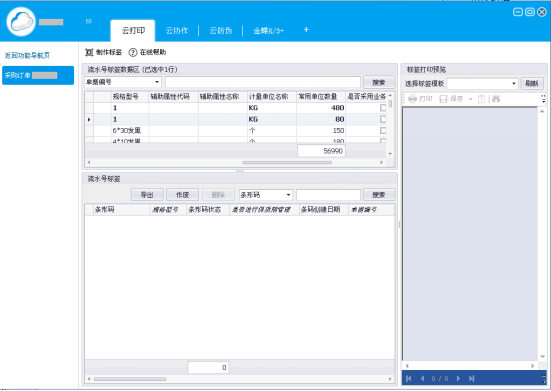This screenshot has height=391, width=551.
Task: Click splitter handle between upper and lower panels
Action: click(x=240, y=171)
